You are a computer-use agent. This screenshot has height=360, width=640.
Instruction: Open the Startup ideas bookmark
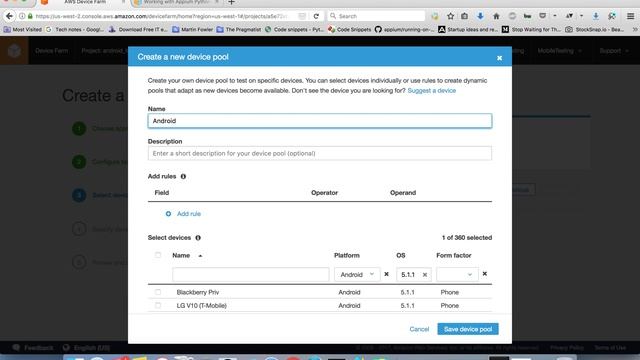tap(468, 29)
